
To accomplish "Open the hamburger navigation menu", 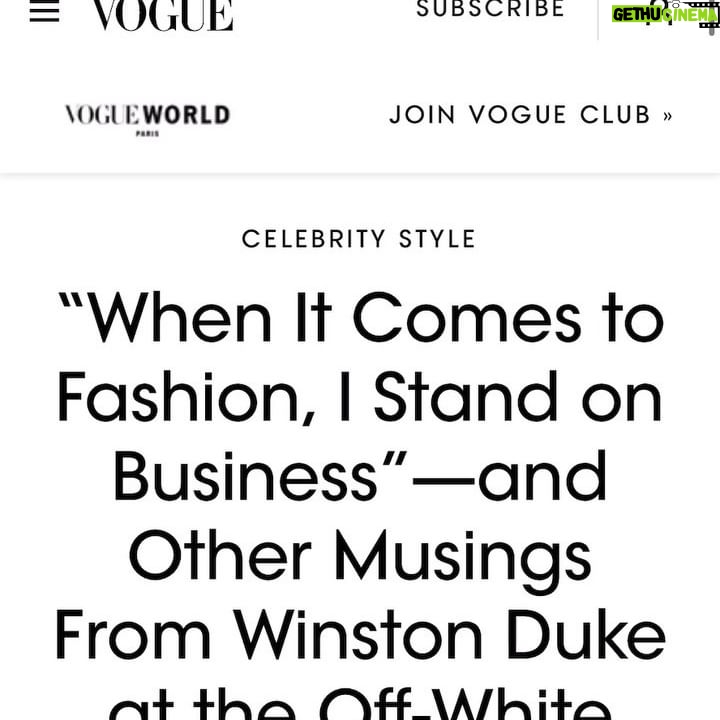I will (x=44, y=13).
